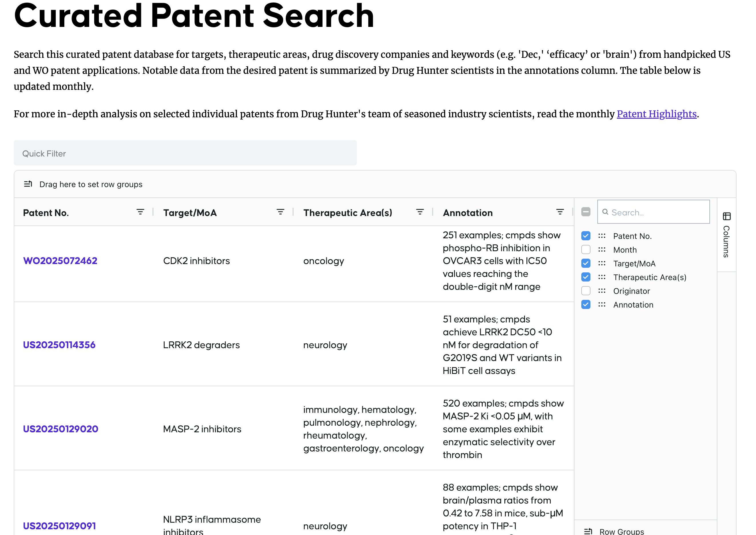Click the Quick Filter input field
This screenshot has height=535, width=756.
click(185, 153)
